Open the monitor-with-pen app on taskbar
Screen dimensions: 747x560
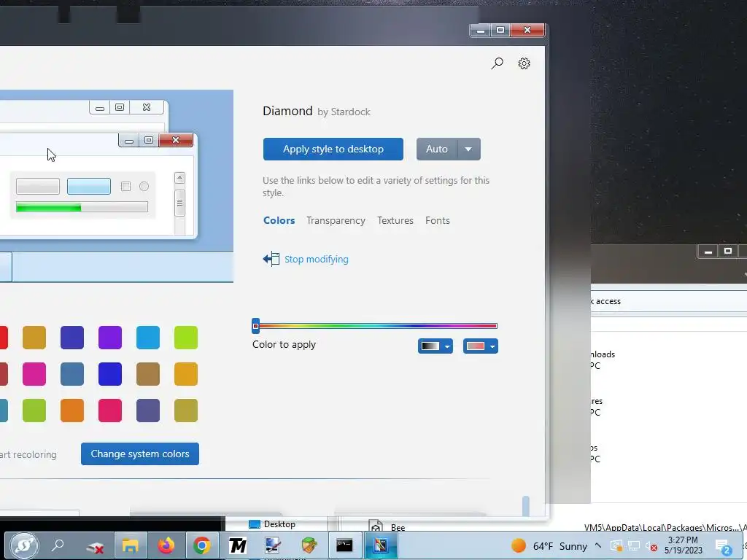tap(273, 545)
